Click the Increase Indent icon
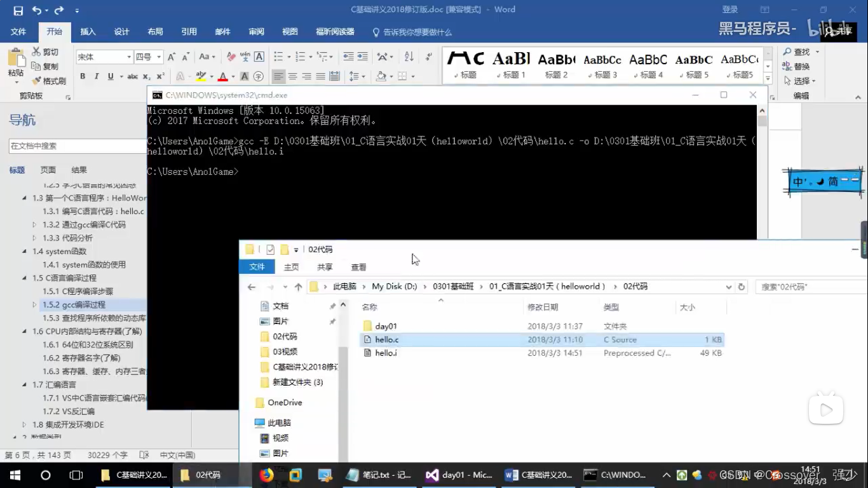 click(362, 57)
